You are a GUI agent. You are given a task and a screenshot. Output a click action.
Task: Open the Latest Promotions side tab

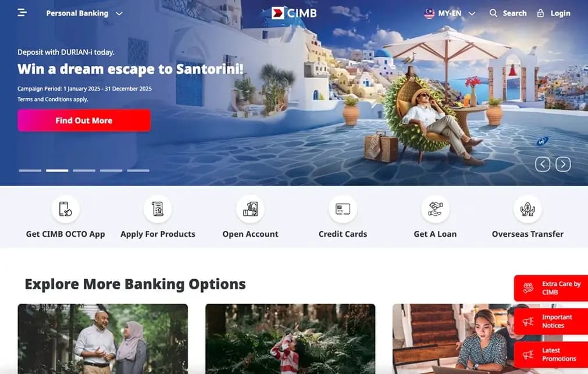[551, 354]
